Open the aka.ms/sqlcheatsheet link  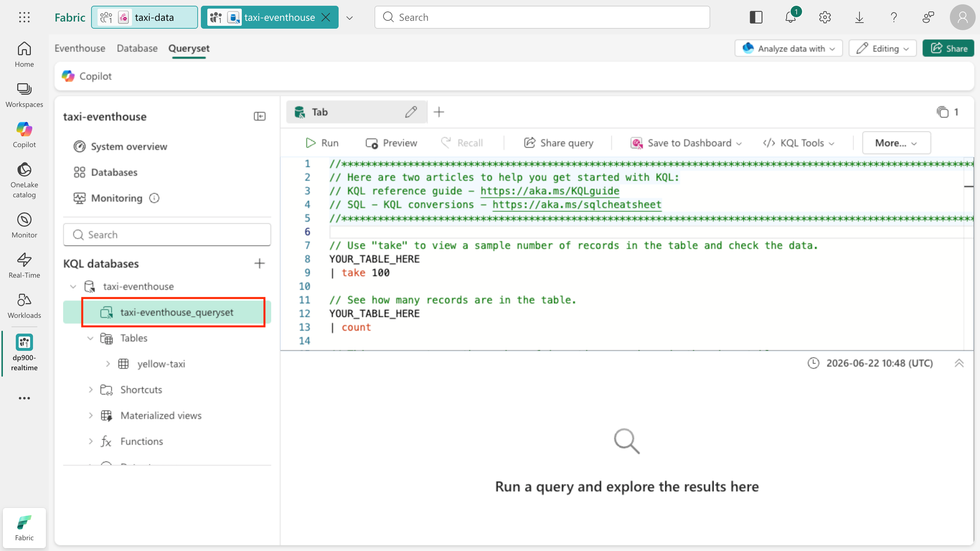577,204
